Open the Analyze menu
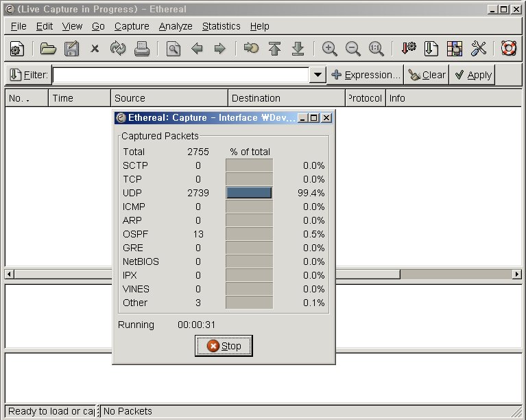The height and width of the screenshot is (420, 526). pos(176,26)
